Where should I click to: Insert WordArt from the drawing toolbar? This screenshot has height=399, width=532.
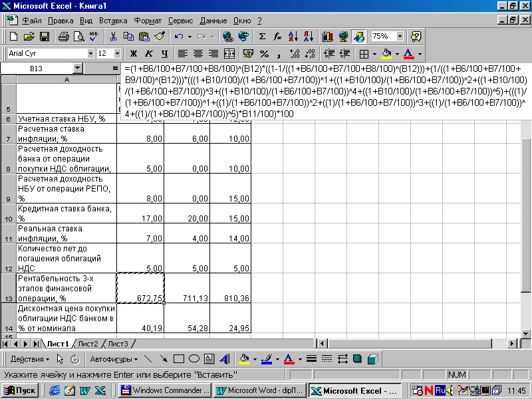coord(225,359)
